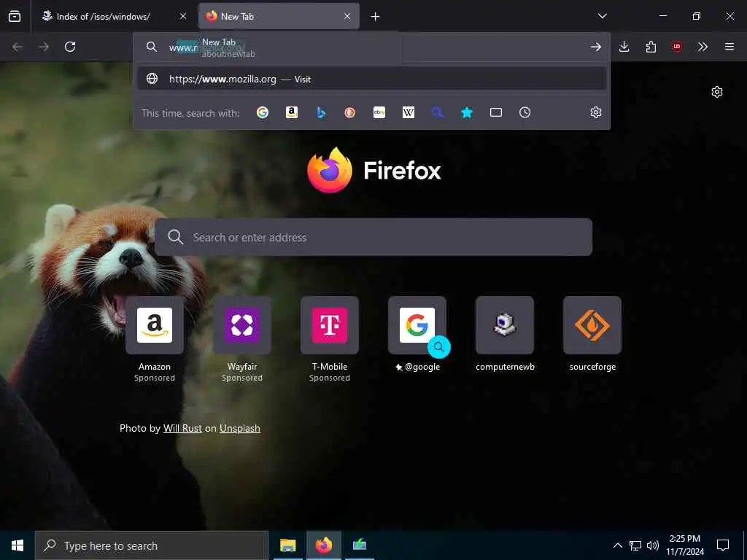747x560 pixels.
Task: Search this time with Google
Action: [263, 112]
